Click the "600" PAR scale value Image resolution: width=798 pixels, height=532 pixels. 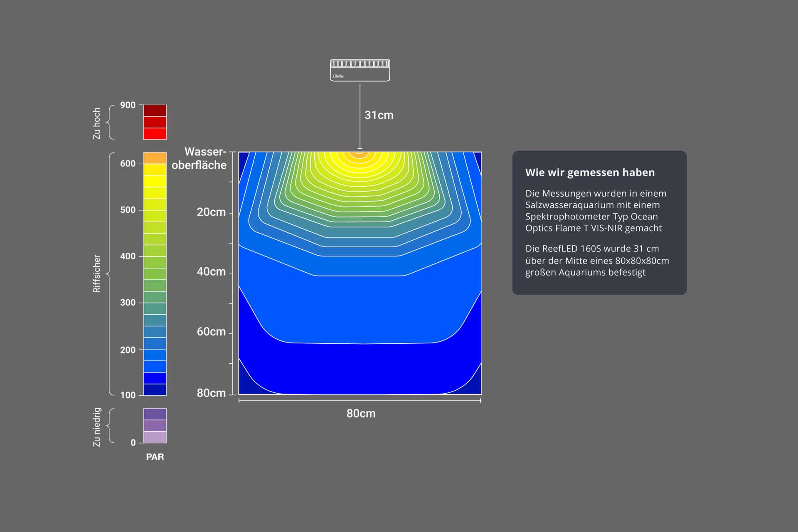[x=128, y=164]
